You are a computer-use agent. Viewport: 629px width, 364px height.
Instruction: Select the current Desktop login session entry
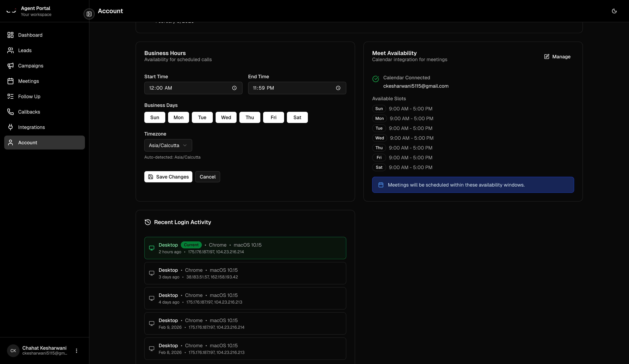point(245,248)
